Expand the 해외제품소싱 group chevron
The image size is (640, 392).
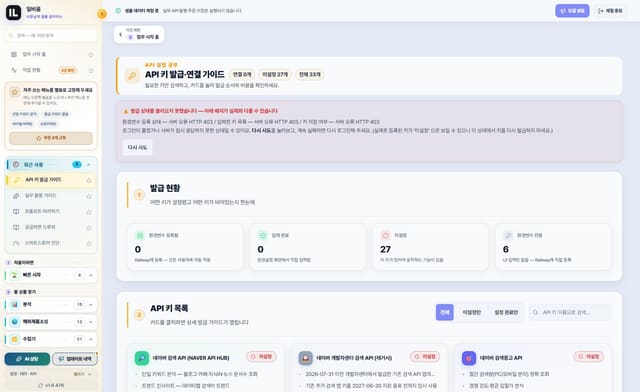91,322
